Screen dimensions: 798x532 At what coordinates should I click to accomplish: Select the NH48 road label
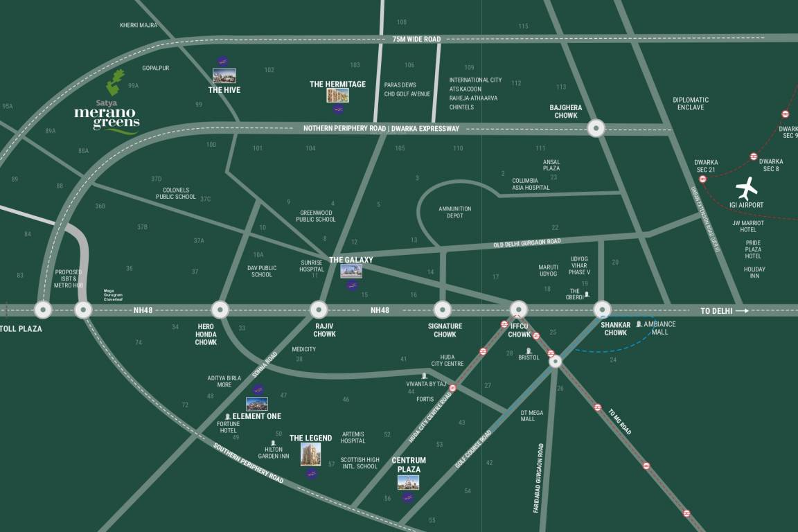tap(378, 310)
